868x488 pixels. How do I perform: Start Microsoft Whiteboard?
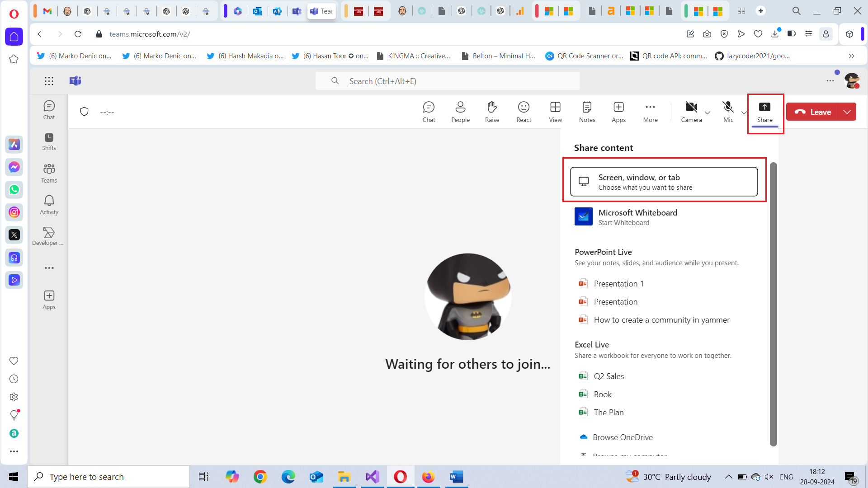click(664, 217)
